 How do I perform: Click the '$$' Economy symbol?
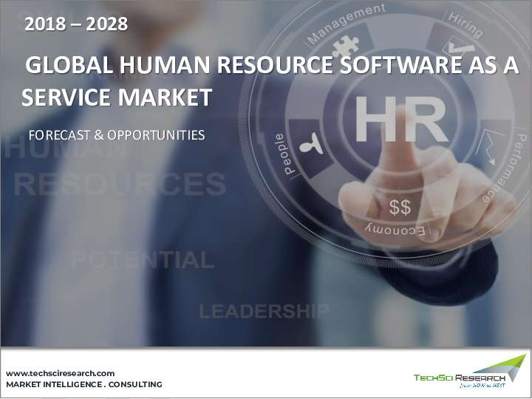400,208
